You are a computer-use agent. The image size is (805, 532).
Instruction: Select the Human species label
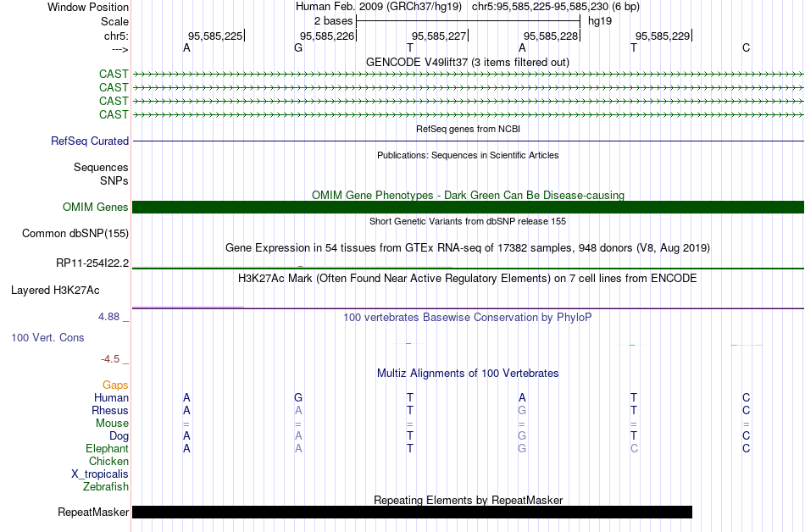tap(111, 397)
